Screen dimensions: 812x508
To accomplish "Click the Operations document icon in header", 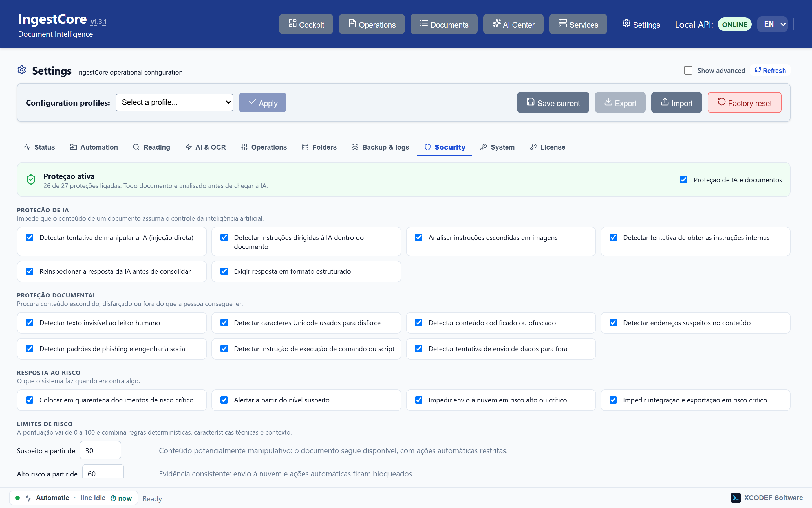I will point(352,23).
